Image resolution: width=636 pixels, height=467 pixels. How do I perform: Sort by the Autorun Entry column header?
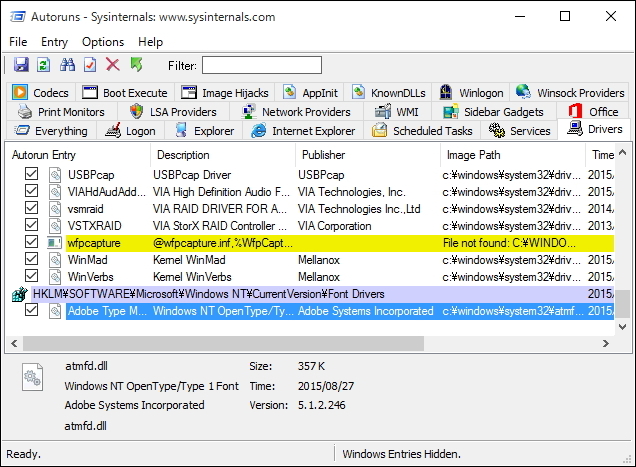click(77, 155)
